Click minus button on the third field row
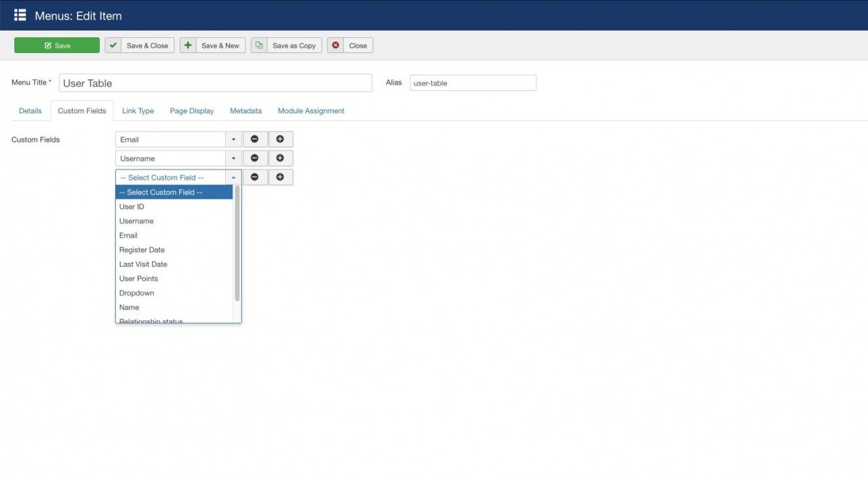Viewport: 868px width, 480px height. point(255,178)
